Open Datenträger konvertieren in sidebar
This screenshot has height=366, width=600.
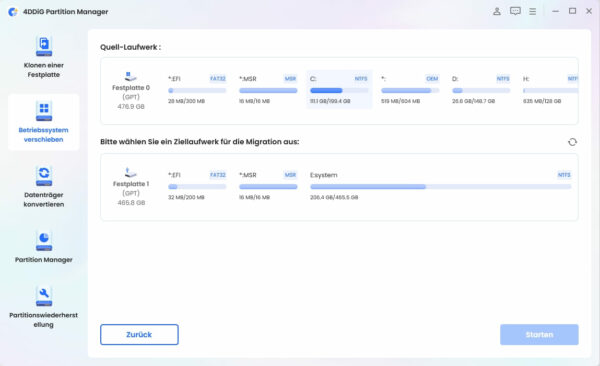(44, 186)
